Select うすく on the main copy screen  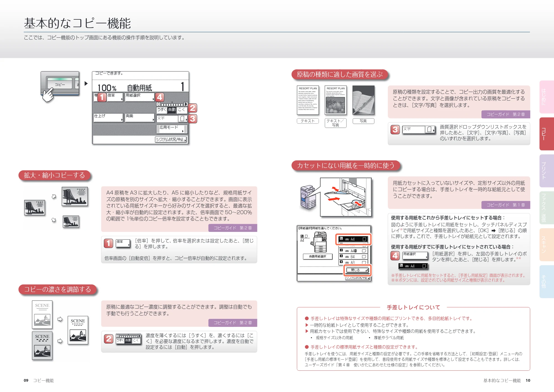162,110
